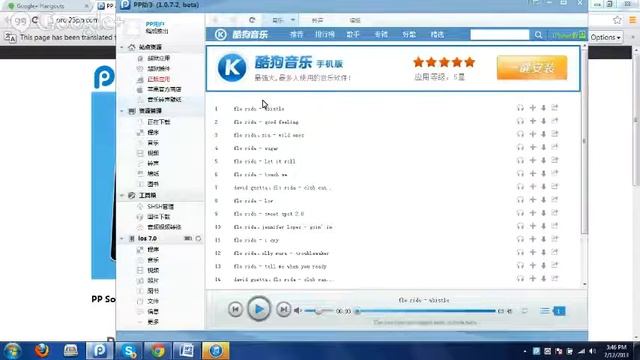Share "flo rida - sweet spot 2.0" icon
The width and height of the screenshot is (640, 360).
coord(554,213)
